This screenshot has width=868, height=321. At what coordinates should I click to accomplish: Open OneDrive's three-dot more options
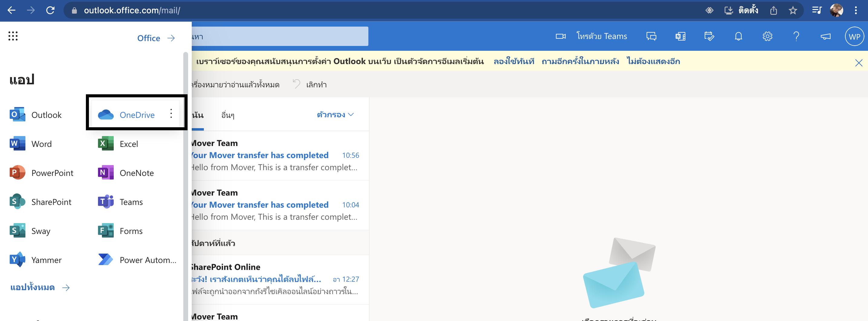(x=171, y=114)
